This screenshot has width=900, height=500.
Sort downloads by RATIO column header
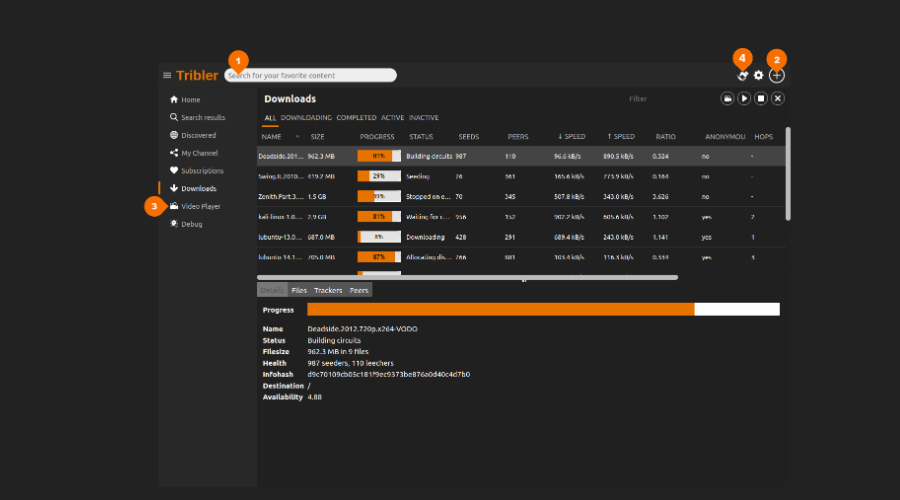(666, 137)
